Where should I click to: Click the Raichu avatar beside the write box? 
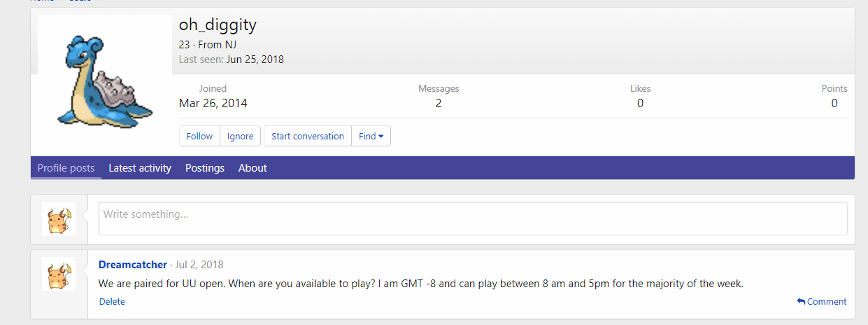click(x=59, y=219)
